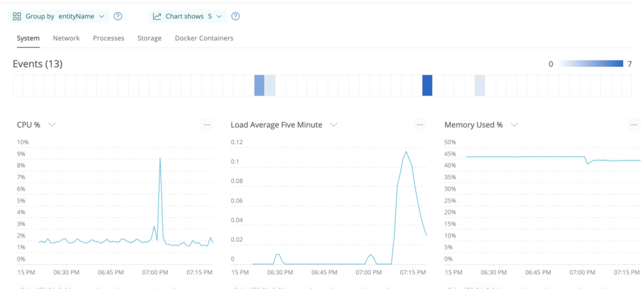Click the Chart shows line-chart icon
This screenshot has height=289, width=644.
pos(157,16)
